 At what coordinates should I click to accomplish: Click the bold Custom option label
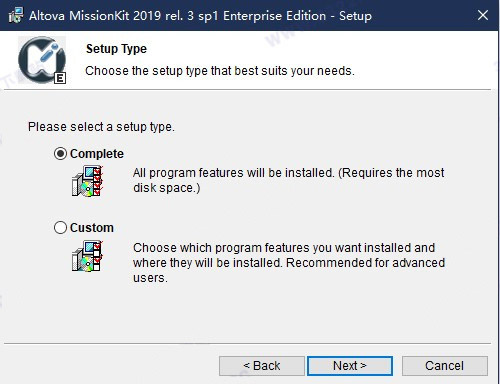92,228
